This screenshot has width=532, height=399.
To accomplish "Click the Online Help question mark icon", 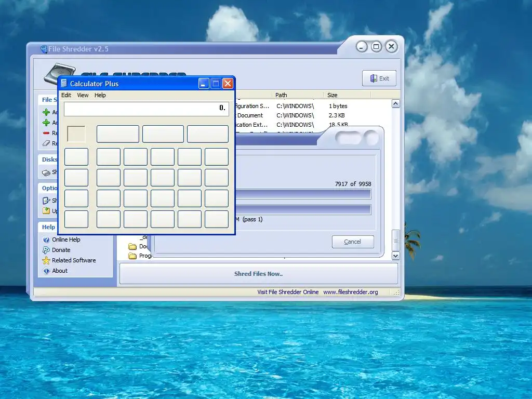I will click(x=46, y=240).
